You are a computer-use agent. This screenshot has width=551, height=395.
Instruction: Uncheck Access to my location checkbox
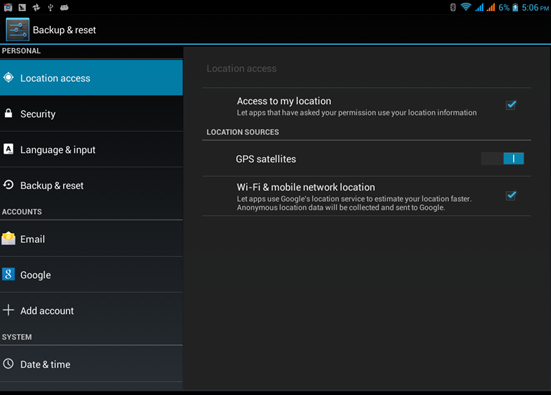point(511,105)
